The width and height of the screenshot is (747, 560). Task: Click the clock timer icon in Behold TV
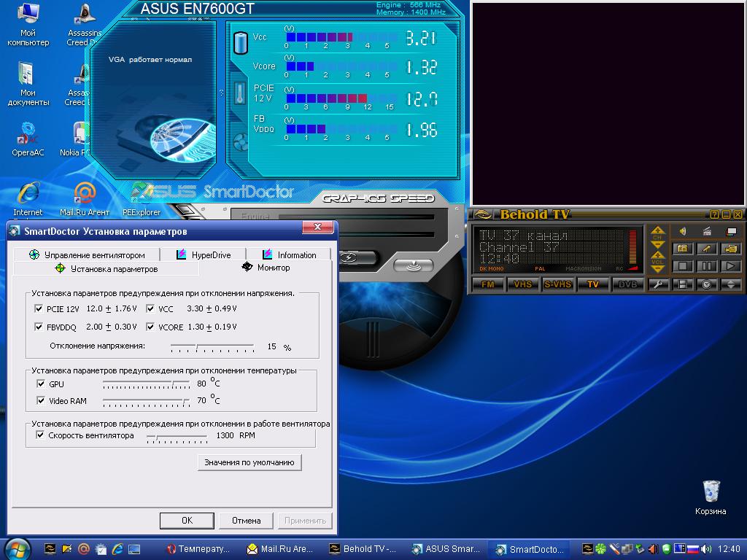pos(706,284)
